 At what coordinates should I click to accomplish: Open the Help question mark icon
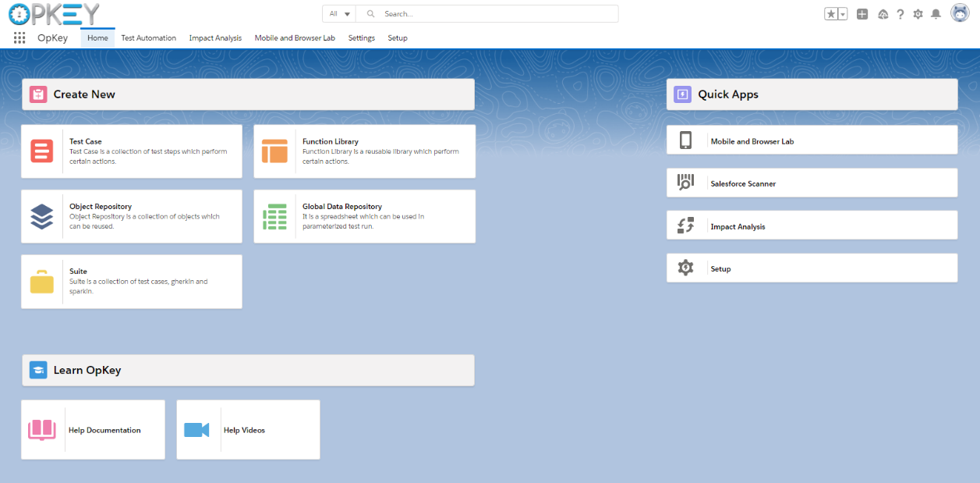point(900,14)
